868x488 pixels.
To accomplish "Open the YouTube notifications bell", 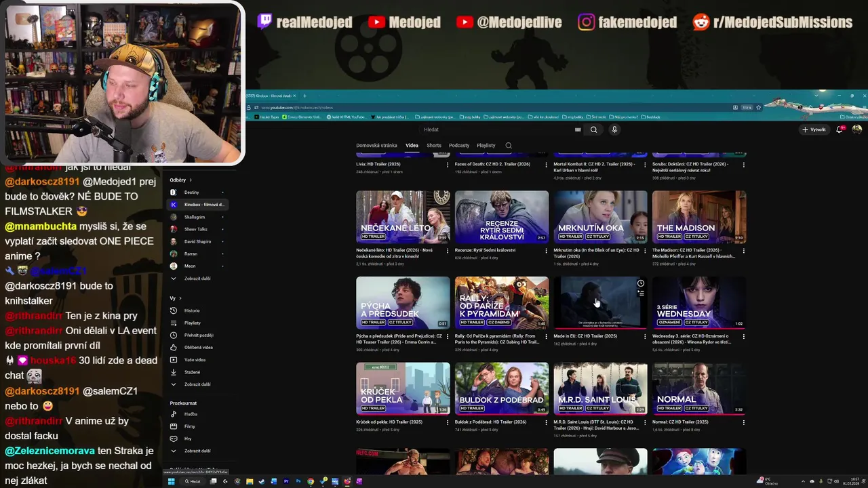I will click(x=840, y=129).
